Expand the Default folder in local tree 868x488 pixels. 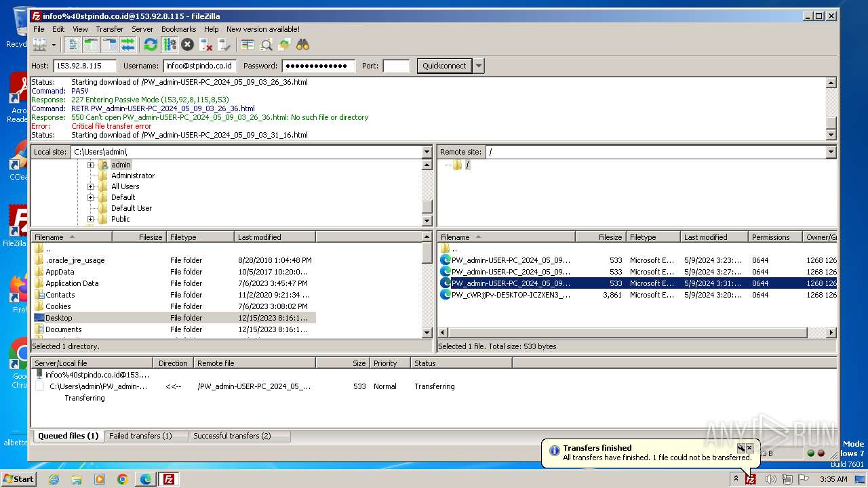[90, 197]
